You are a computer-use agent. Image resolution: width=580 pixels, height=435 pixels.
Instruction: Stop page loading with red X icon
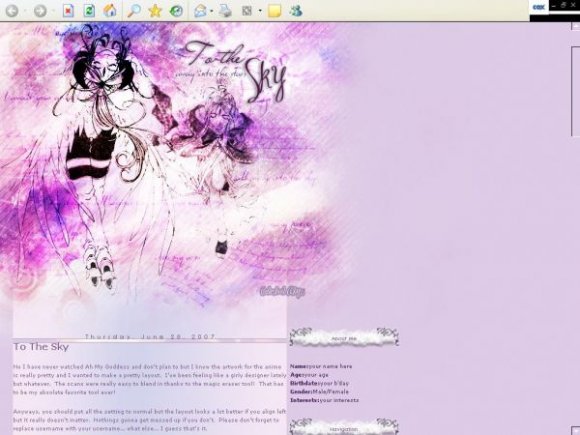68,10
